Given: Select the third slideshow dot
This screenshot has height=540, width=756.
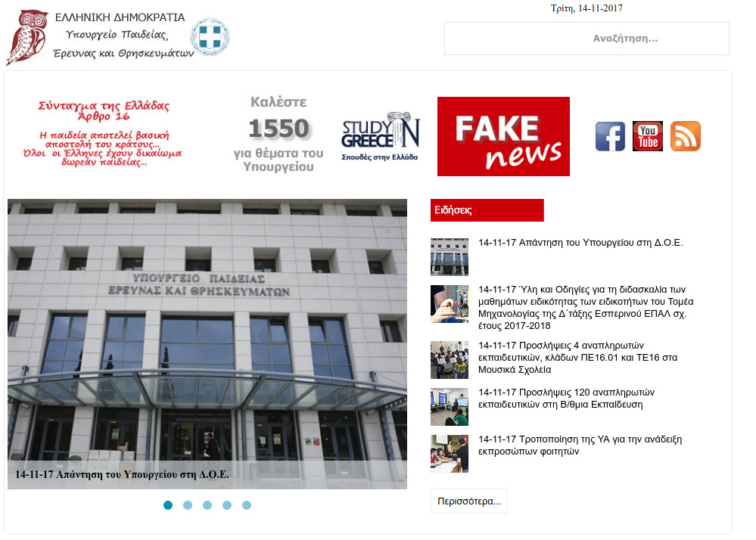Looking at the screenshot, I should [x=207, y=505].
